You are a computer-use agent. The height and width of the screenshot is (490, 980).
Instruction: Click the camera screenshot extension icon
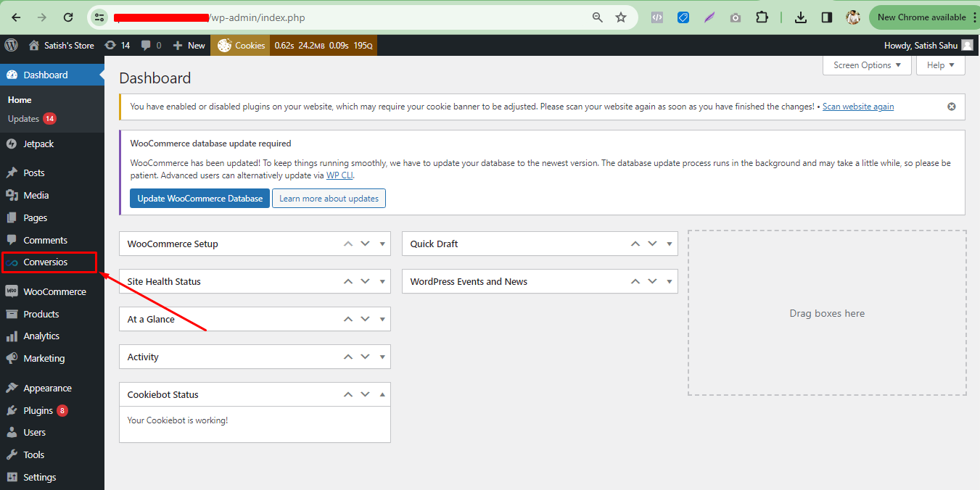pyautogui.click(x=736, y=17)
